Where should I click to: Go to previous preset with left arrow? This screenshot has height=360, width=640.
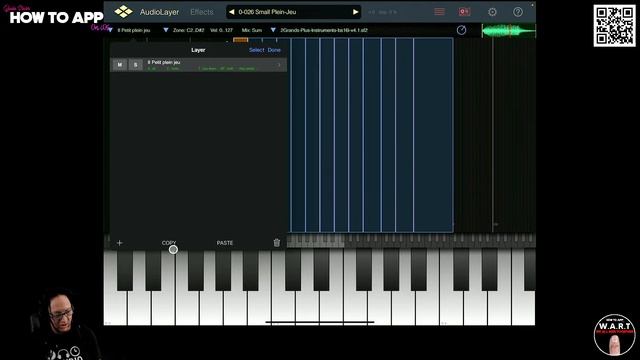(232, 12)
